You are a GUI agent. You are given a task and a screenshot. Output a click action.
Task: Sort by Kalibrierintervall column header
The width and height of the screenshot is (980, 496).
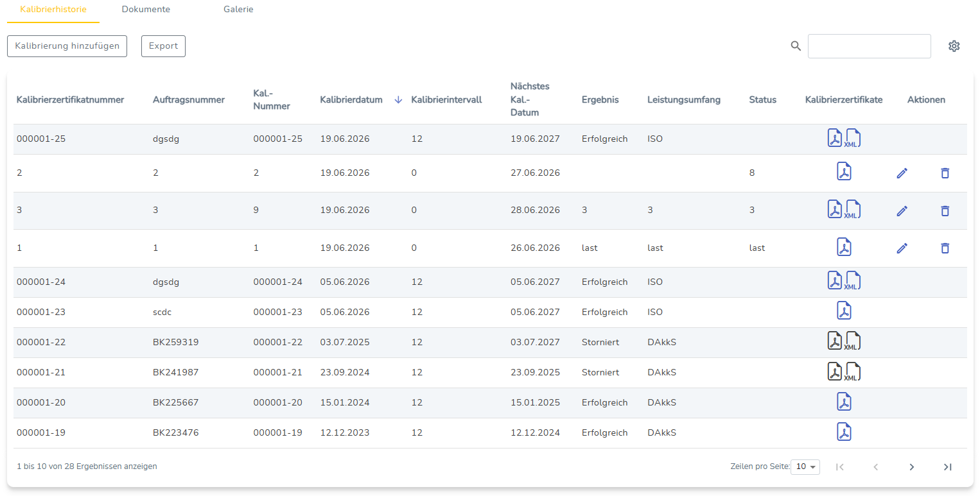[x=446, y=99]
